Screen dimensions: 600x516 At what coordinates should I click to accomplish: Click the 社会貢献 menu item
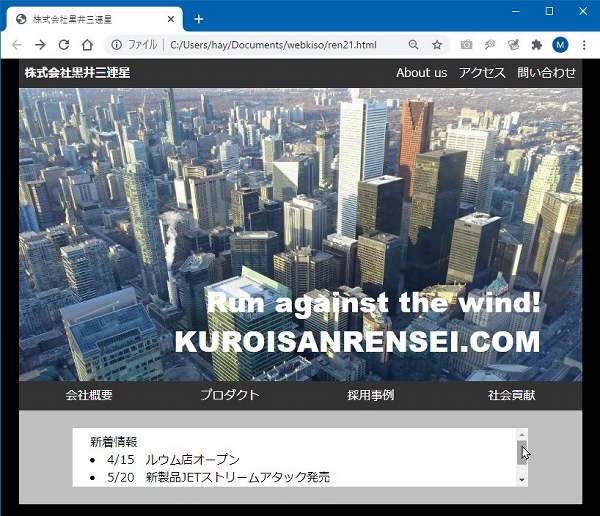(511, 395)
